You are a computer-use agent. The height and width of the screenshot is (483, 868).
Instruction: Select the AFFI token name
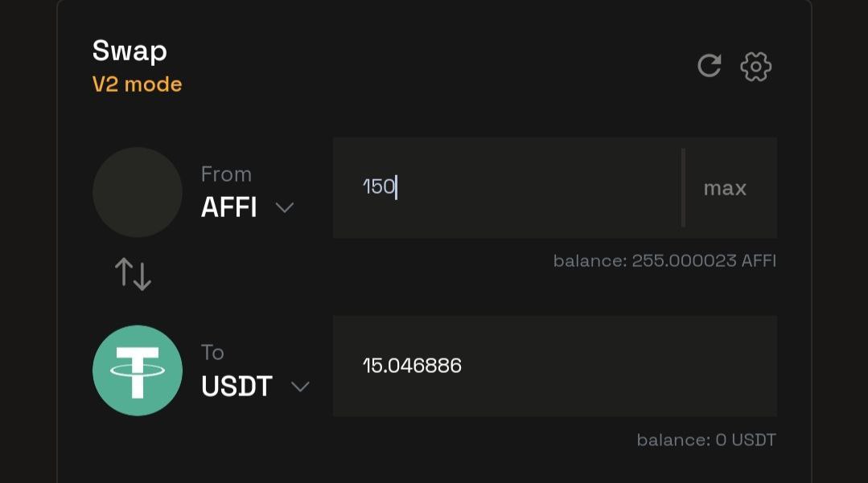click(x=228, y=208)
